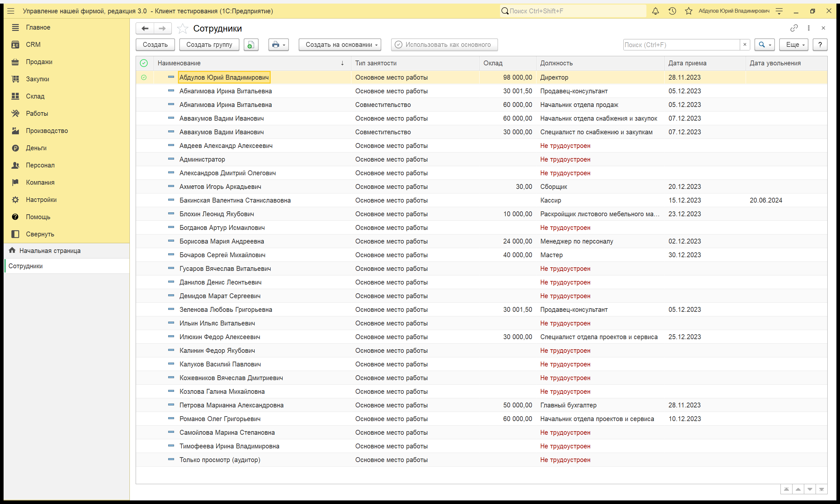Click the Создать button
The width and height of the screenshot is (840, 504).
coord(155,45)
